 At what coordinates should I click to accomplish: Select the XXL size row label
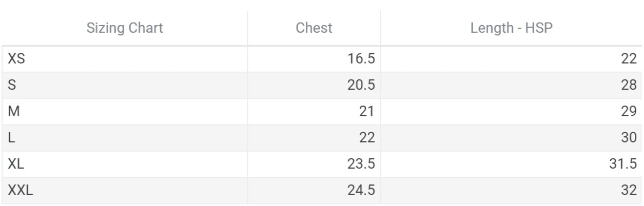tap(21, 191)
